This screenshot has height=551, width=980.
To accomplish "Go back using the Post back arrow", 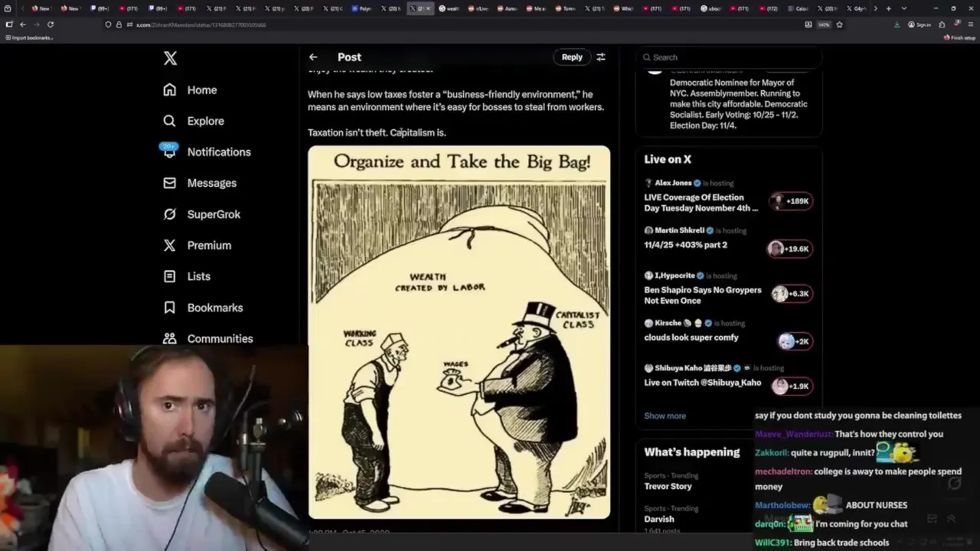I will 313,57.
